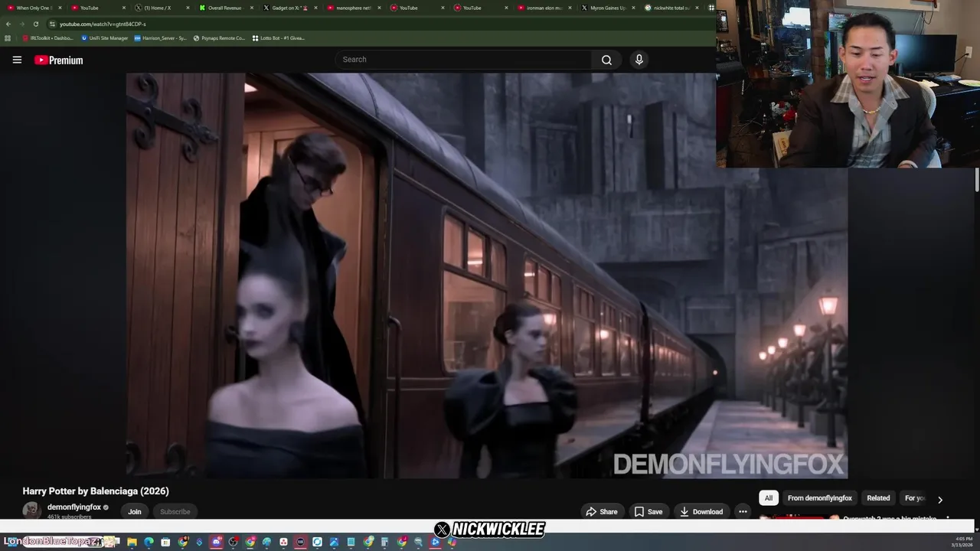Open the demonflyingfox channel avatar
980x551 pixels.
click(31, 510)
